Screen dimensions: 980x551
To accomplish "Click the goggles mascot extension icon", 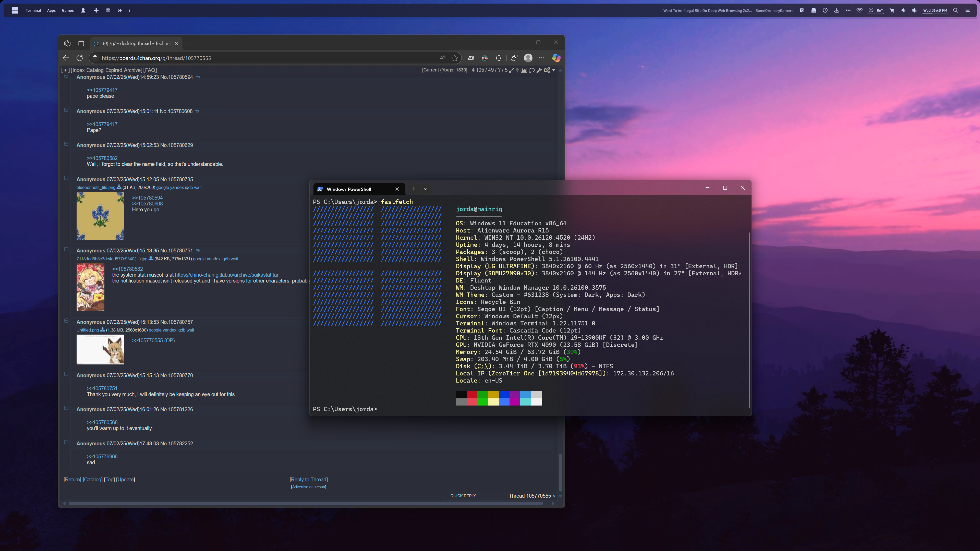I will point(485,58).
